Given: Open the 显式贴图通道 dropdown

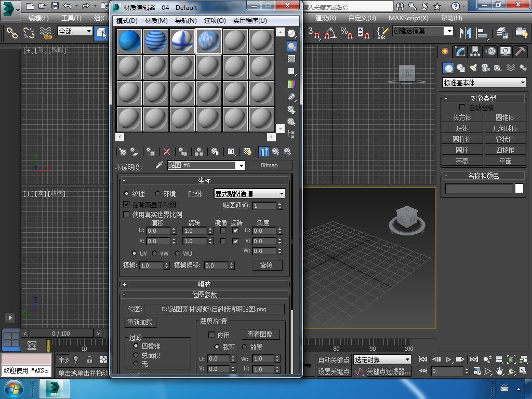Looking at the screenshot, I should click(249, 194).
